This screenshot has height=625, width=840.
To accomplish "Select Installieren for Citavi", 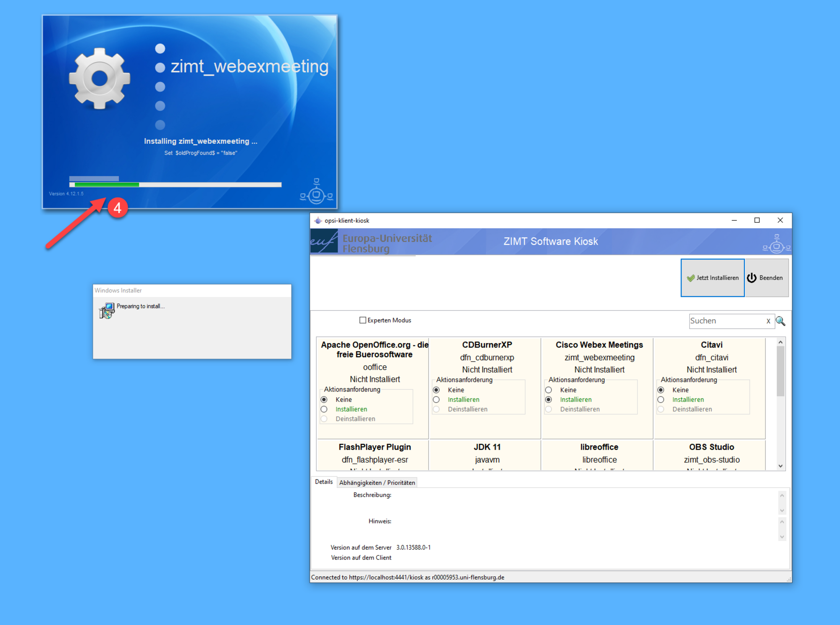I will [661, 400].
